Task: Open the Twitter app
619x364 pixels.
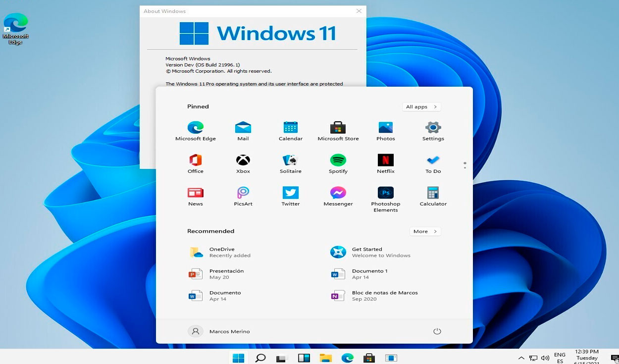Action: tap(291, 197)
